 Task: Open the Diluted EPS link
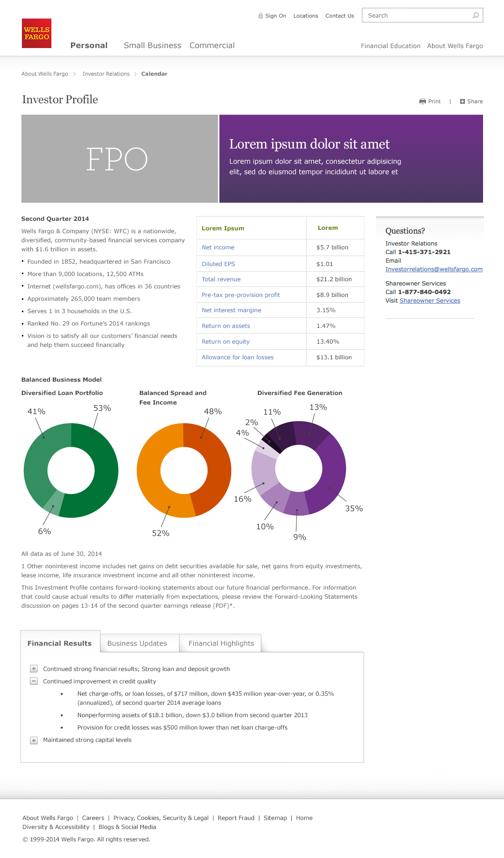[x=218, y=264]
